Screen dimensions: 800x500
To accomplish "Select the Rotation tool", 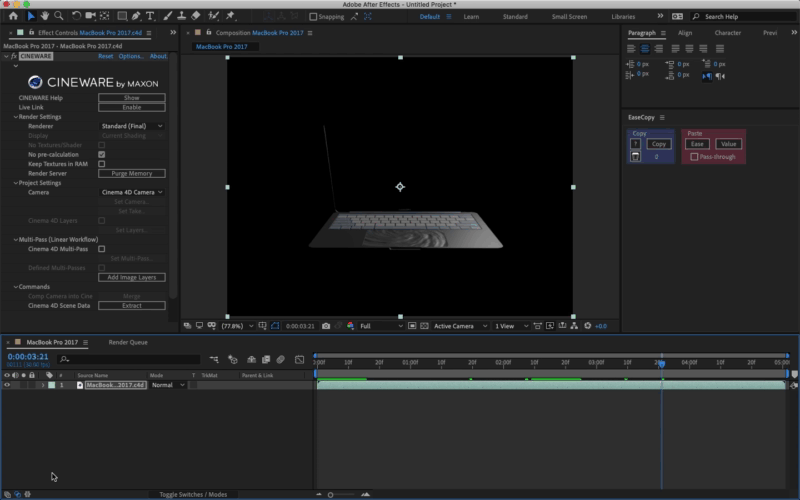I will [x=76, y=16].
